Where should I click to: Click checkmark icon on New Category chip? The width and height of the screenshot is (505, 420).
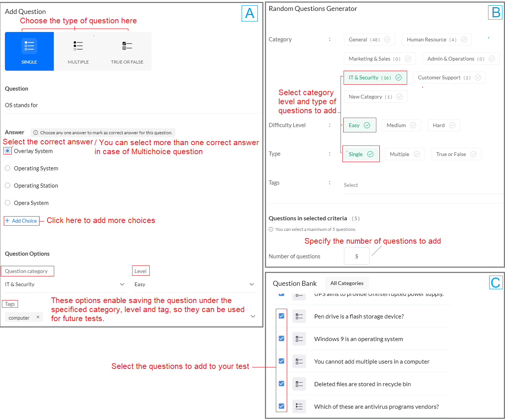tap(400, 96)
